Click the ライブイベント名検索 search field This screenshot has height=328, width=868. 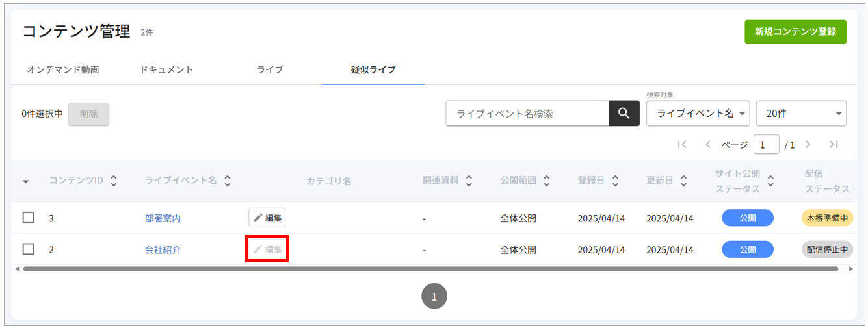click(527, 113)
